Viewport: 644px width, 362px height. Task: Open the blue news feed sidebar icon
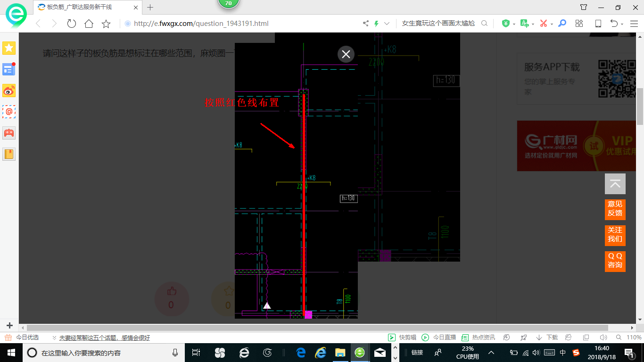[x=9, y=69]
